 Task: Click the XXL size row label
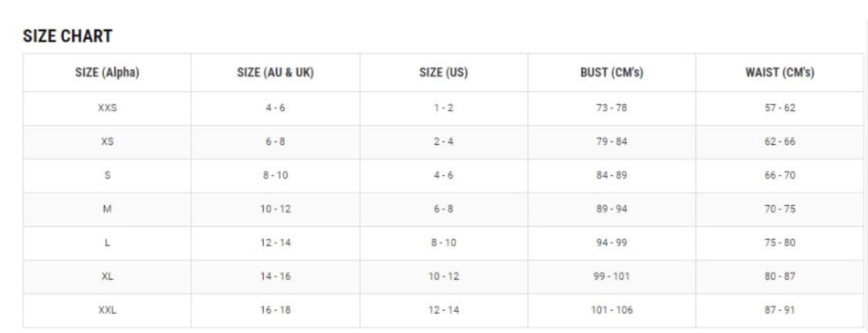(x=107, y=310)
